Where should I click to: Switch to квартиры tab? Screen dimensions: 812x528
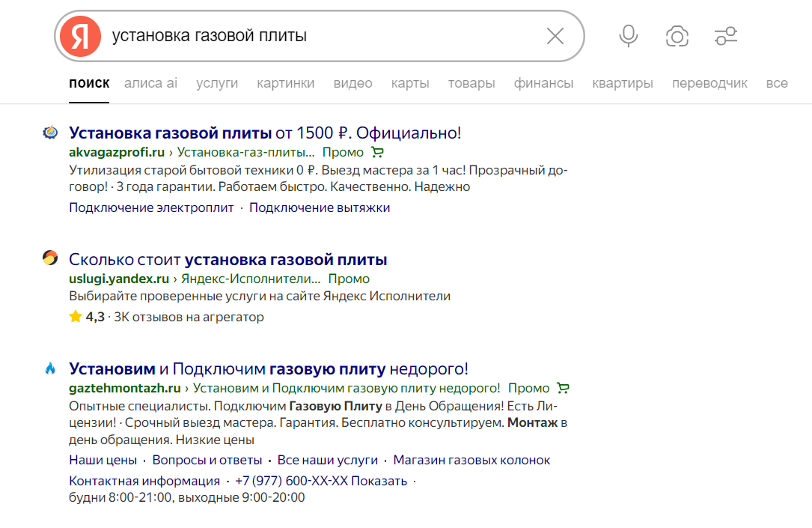click(623, 83)
